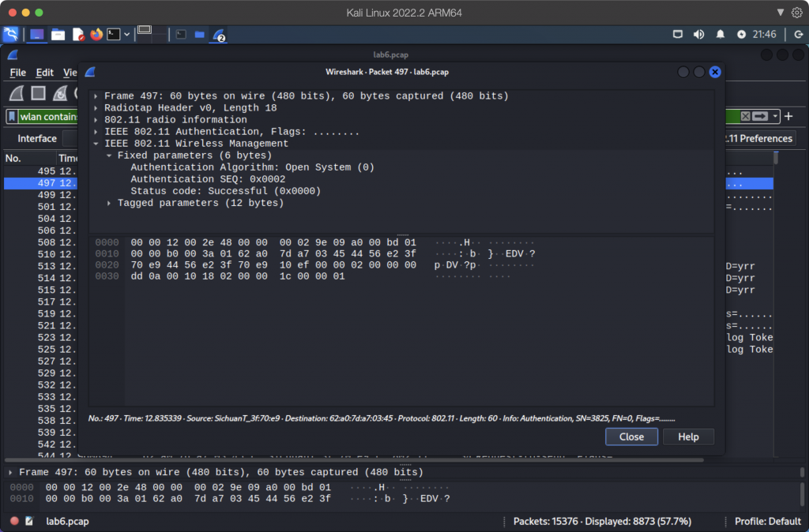Click the Help button in packet dialog
Image resolution: width=809 pixels, height=532 pixels.
pyautogui.click(x=688, y=436)
